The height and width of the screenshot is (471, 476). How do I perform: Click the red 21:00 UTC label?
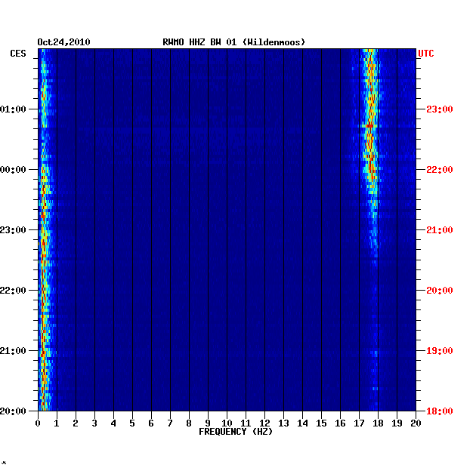440,230
